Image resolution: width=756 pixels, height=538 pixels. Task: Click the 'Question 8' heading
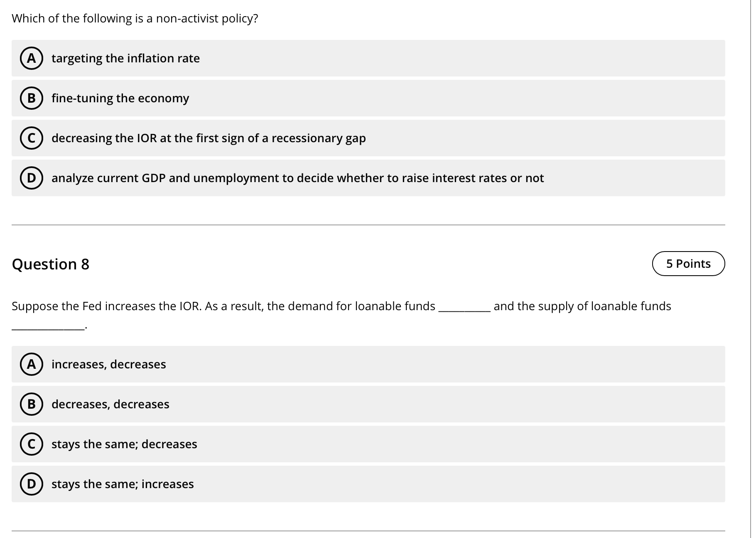(51, 264)
